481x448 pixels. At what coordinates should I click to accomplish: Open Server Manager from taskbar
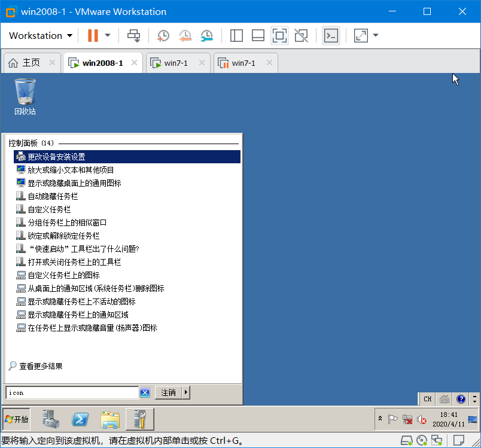51,419
